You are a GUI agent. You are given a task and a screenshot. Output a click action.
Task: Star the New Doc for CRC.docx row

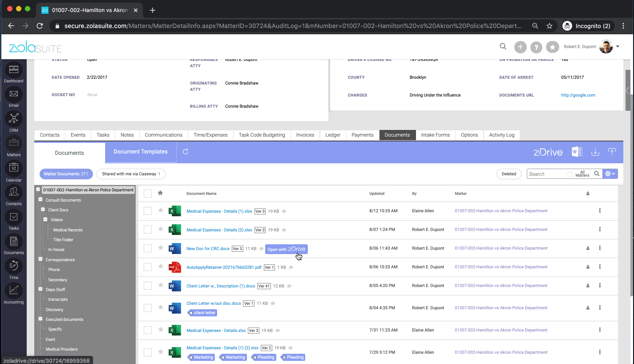(161, 248)
